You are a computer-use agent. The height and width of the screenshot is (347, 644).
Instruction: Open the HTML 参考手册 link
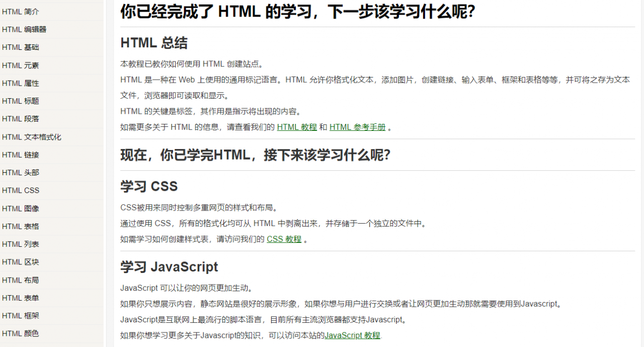click(x=357, y=127)
